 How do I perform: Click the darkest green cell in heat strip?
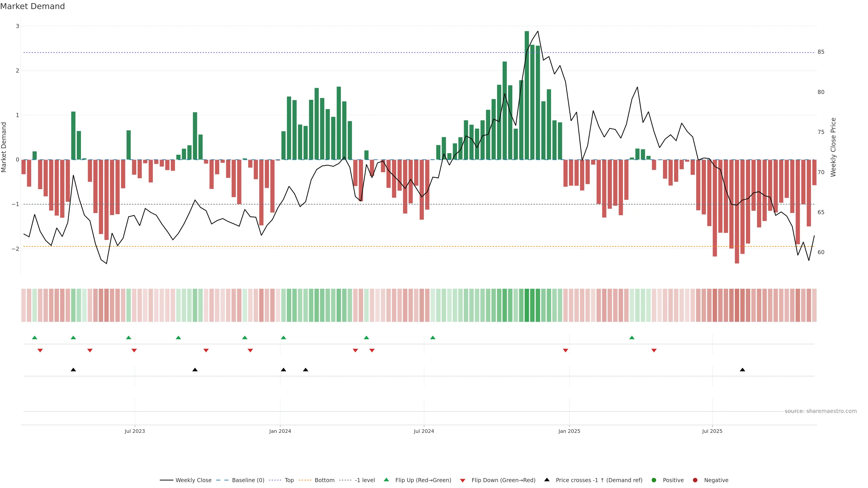(x=527, y=305)
